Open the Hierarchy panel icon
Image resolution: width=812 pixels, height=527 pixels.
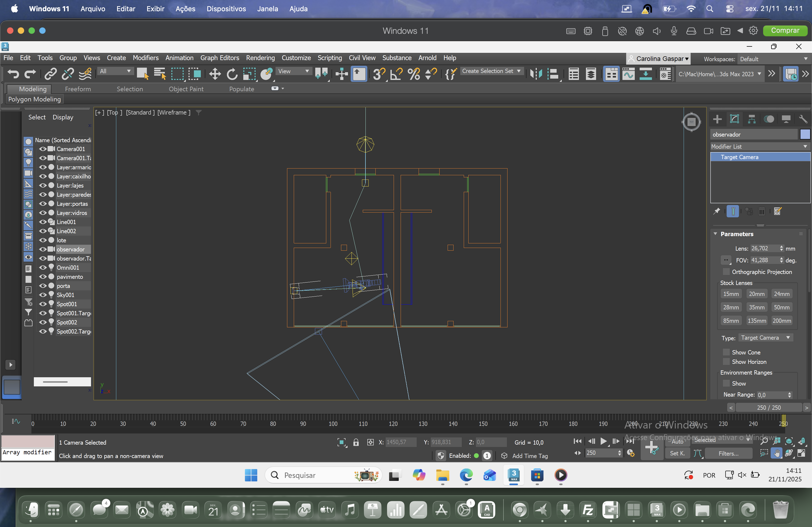pos(752,119)
